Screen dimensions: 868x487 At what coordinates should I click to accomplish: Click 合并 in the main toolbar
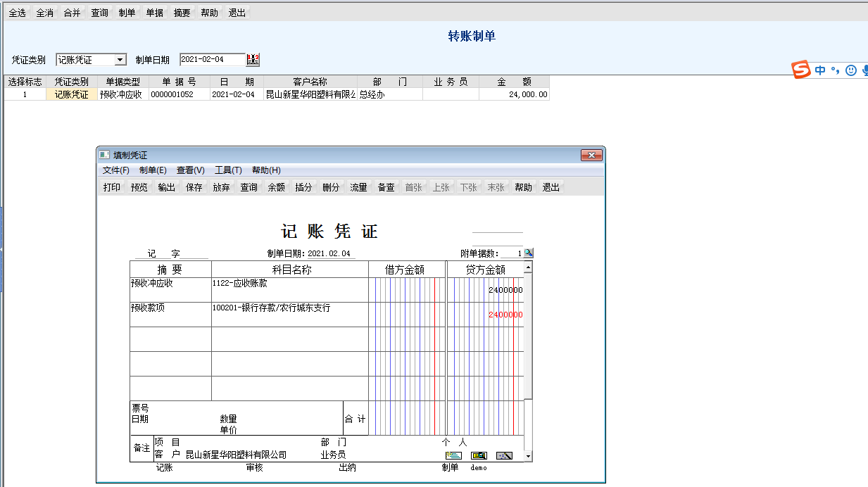click(72, 13)
